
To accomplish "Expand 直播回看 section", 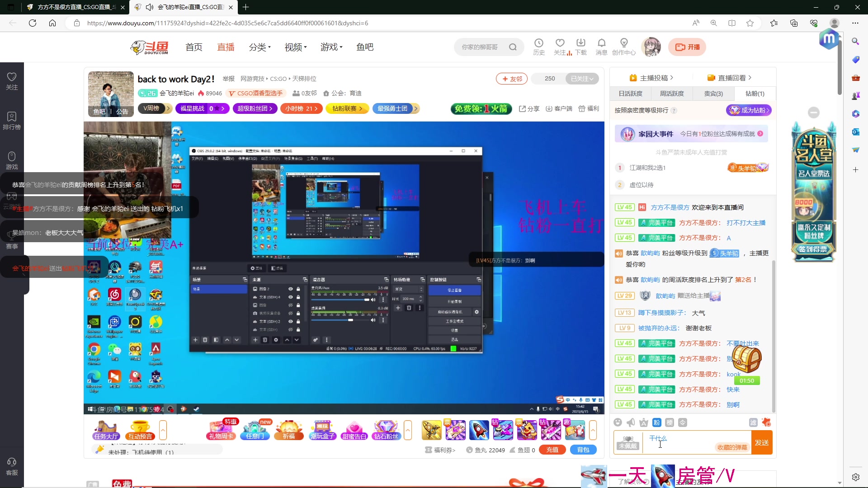I will [x=729, y=78].
